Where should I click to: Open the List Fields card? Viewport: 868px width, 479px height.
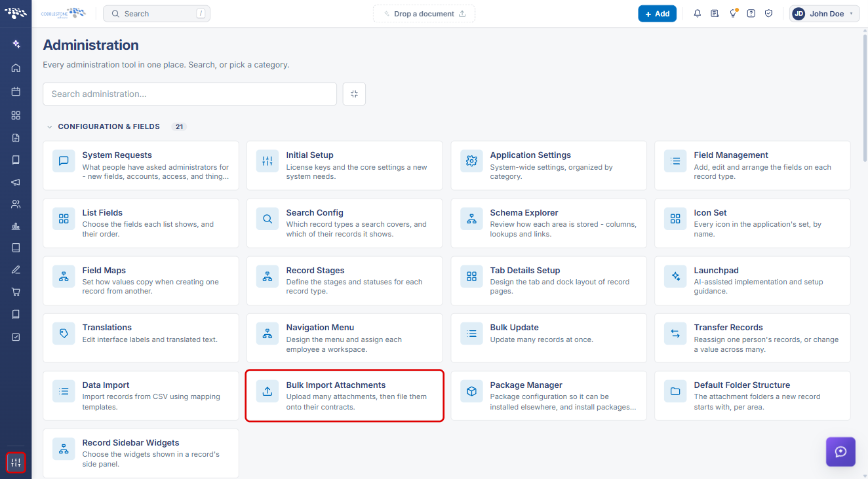click(141, 223)
